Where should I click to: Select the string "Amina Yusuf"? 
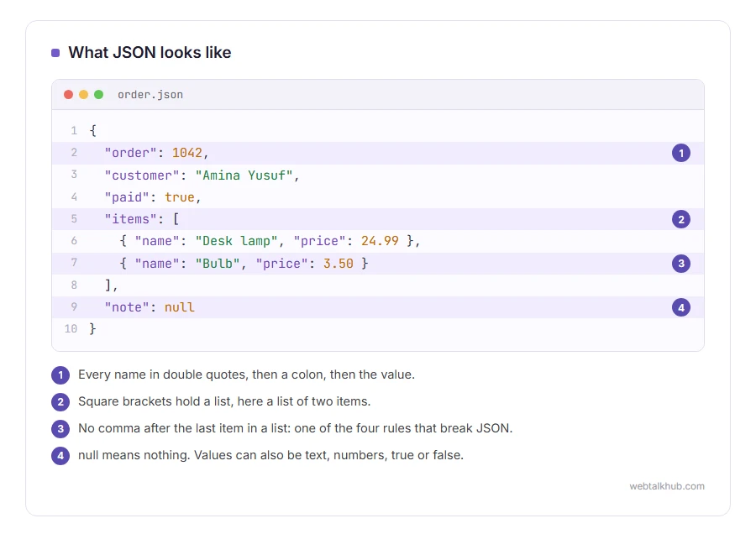(244, 175)
